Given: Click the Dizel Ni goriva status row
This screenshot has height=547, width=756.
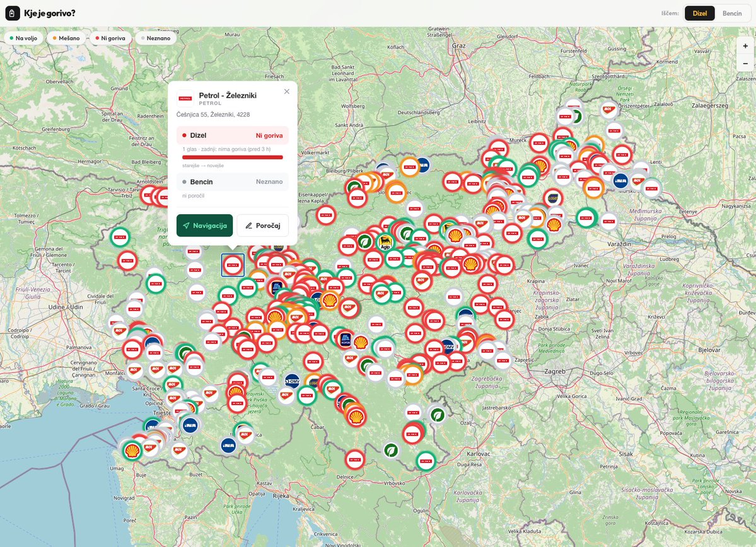Looking at the screenshot, I should click(233, 135).
